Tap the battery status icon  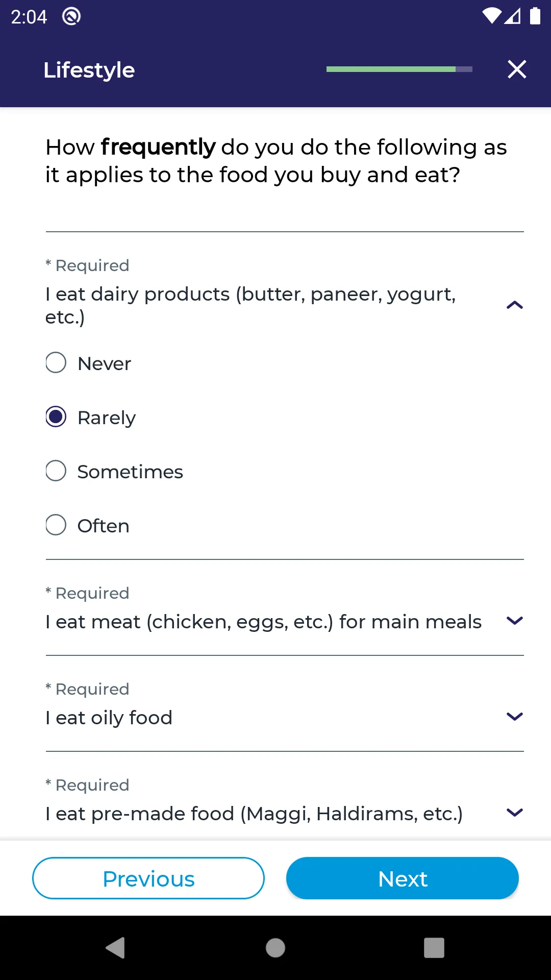(x=535, y=16)
